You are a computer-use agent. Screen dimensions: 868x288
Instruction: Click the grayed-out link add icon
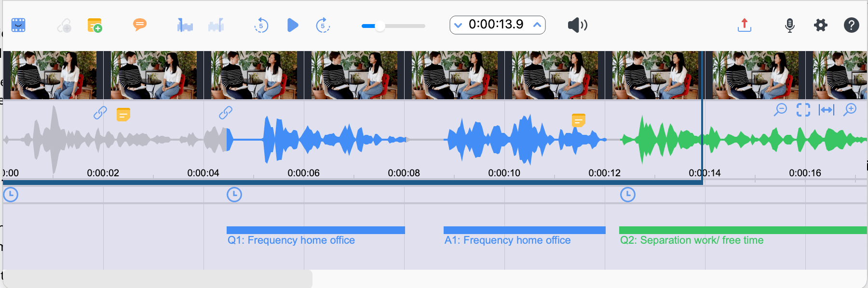coord(64,25)
